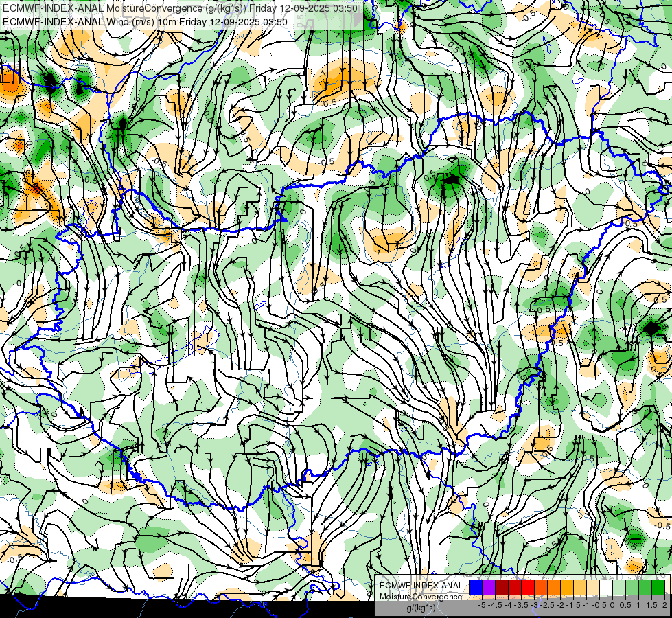Click the legend tick label '1.5'
This screenshot has width=672, height=618.
[651, 605]
